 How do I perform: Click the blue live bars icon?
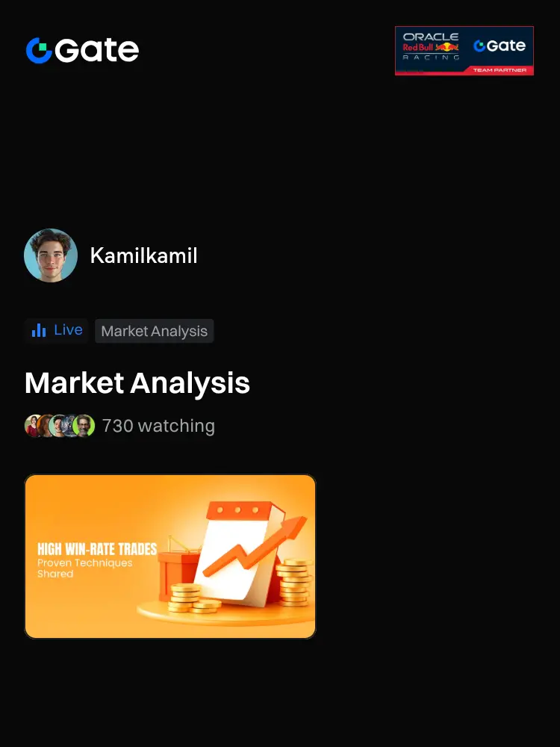(x=39, y=330)
